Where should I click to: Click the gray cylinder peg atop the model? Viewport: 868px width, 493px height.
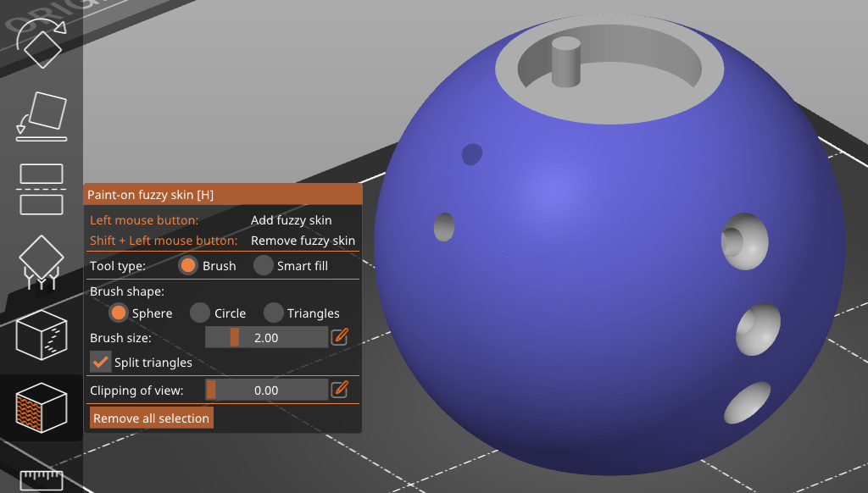click(565, 62)
